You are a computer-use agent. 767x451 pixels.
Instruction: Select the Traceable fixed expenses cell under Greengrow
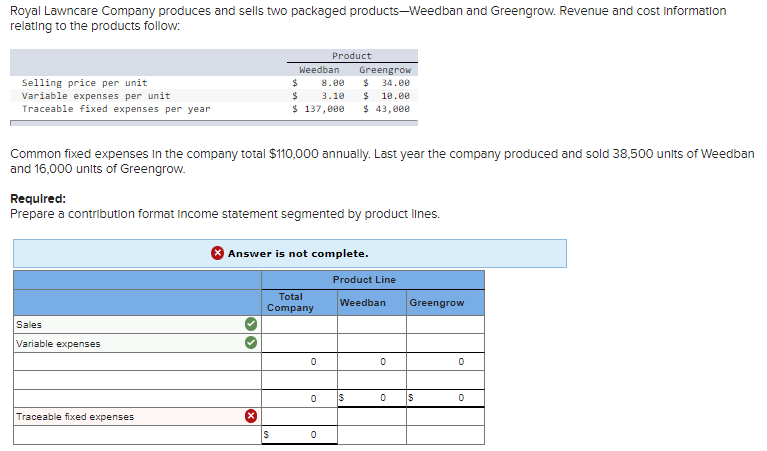click(446, 416)
